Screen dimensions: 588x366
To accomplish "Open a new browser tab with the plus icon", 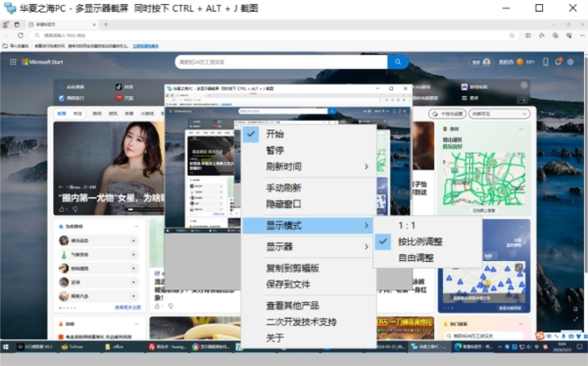I will pos(106,25).
